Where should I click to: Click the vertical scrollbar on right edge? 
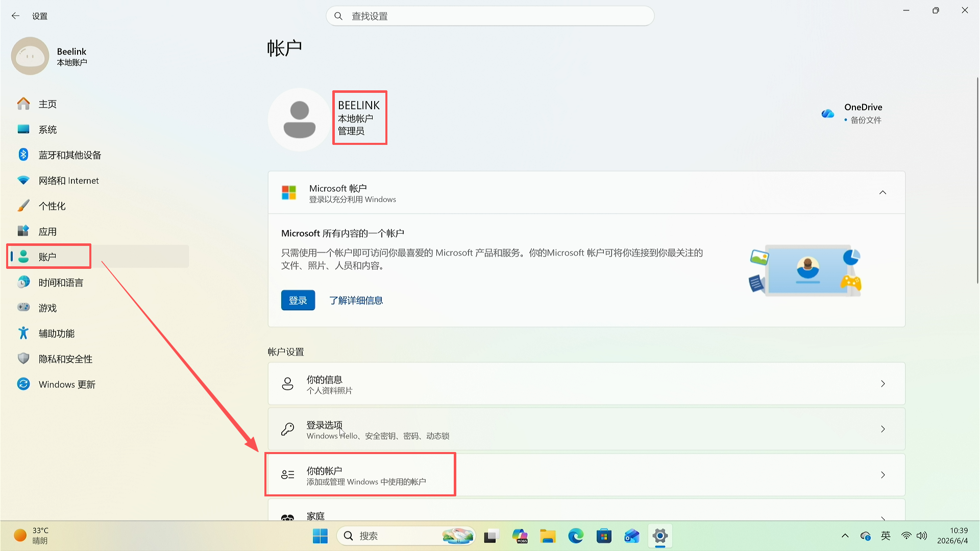tap(977, 180)
